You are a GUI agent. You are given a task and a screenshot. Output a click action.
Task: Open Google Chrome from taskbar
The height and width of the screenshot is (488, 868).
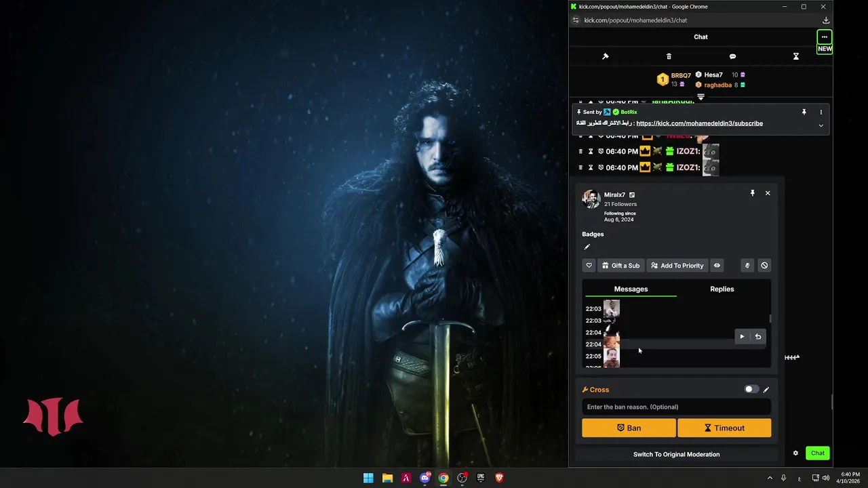pos(443,478)
